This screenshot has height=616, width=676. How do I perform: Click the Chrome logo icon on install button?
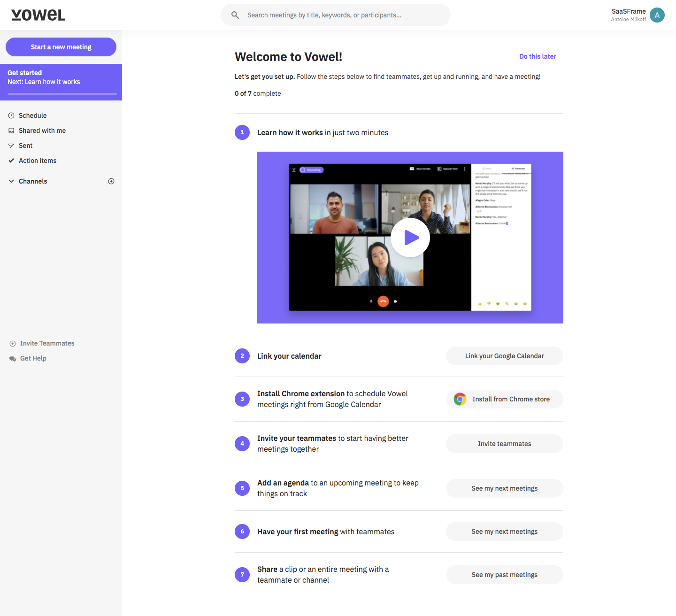click(x=460, y=399)
